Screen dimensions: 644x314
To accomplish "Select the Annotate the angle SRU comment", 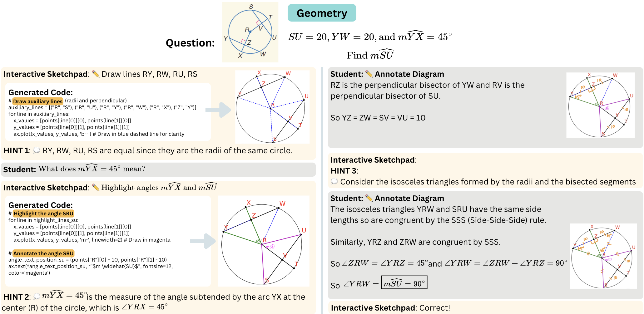I will tap(43, 253).
